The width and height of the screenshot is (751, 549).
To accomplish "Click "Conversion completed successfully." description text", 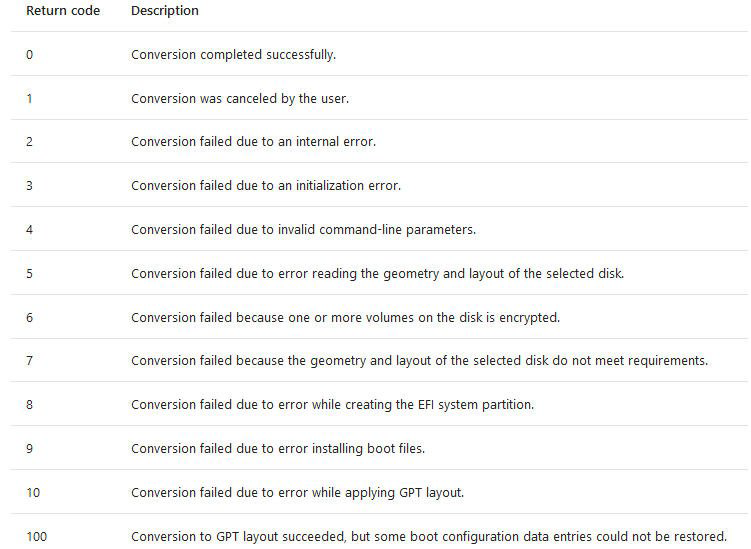I will (x=233, y=55).
